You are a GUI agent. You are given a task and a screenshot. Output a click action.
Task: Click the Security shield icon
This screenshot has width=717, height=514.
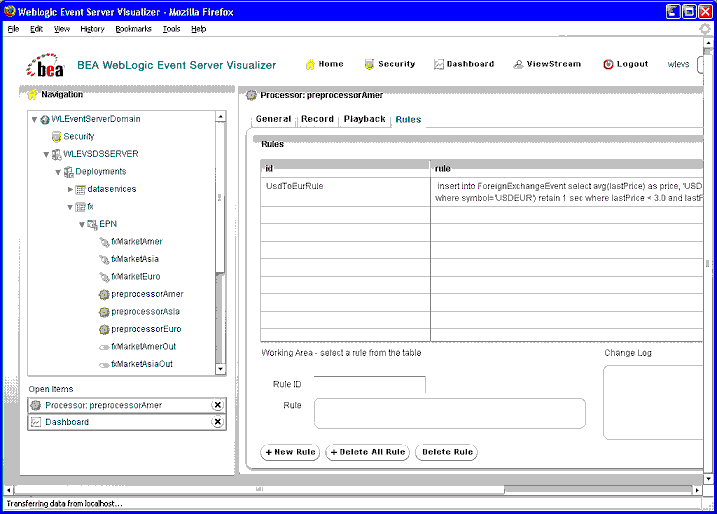coord(369,64)
